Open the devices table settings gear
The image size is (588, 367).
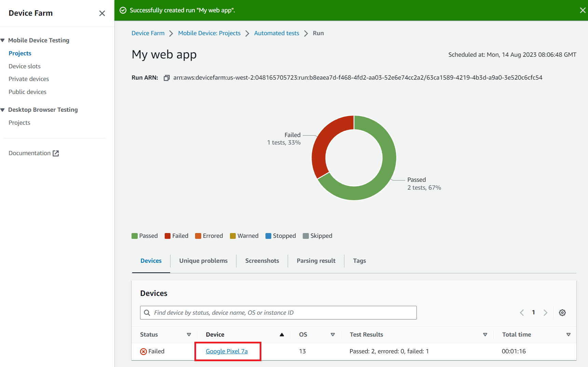pos(562,313)
